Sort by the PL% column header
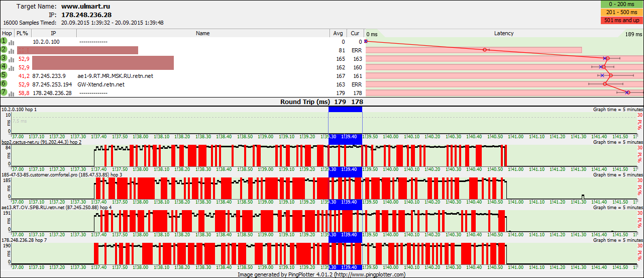Viewport: 644px width, 278px height. click(x=23, y=33)
